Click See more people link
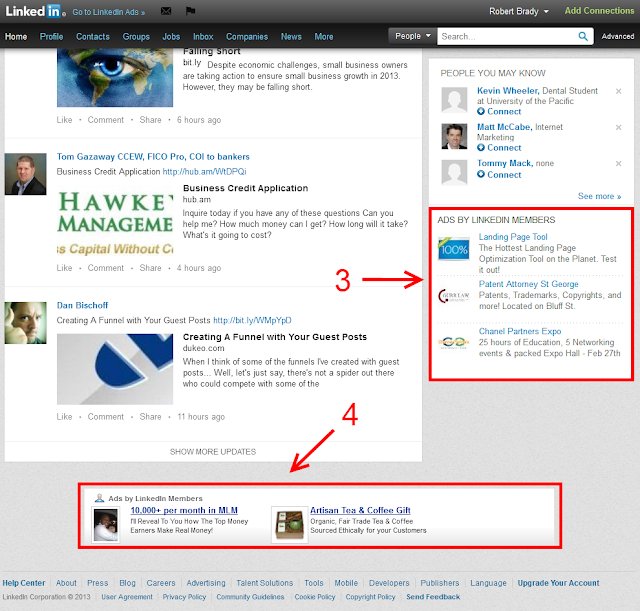 click(599, 196)
